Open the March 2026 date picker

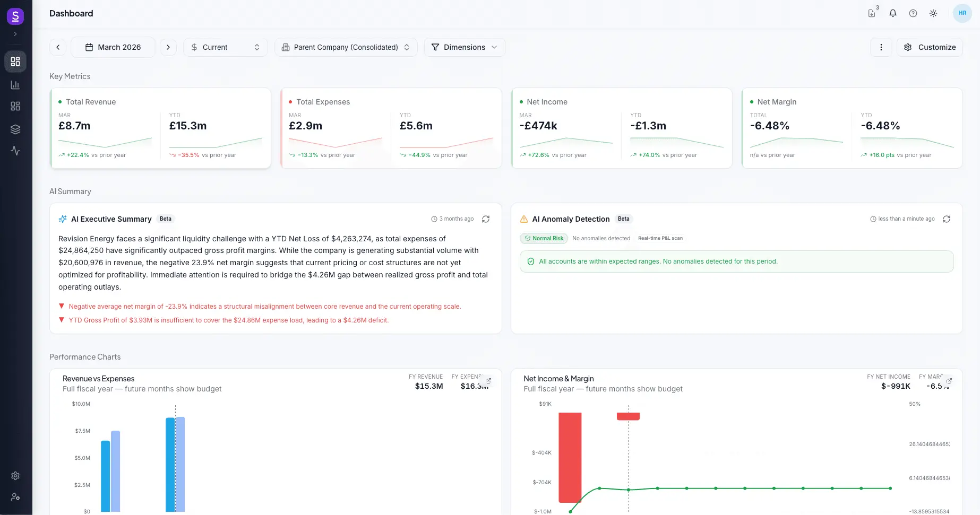click(x=113, y=47)
